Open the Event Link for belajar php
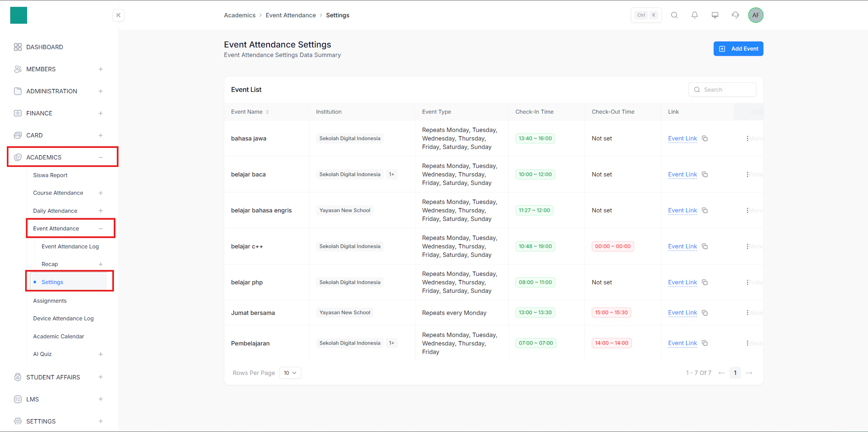Screen dimensions: 868x432 click(x=682, y=282)
